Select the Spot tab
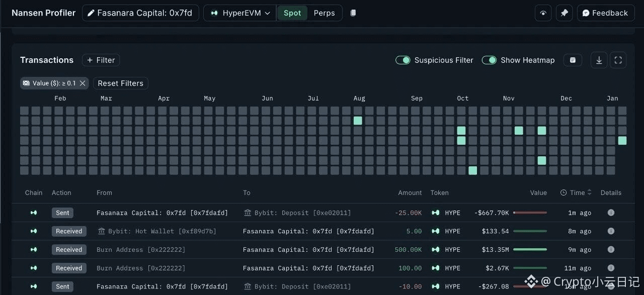 [292, 13]
